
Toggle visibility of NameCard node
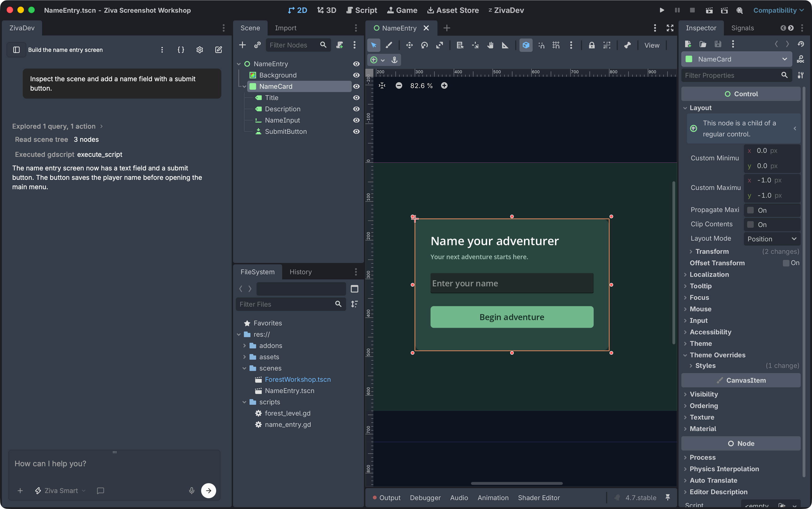356,87
